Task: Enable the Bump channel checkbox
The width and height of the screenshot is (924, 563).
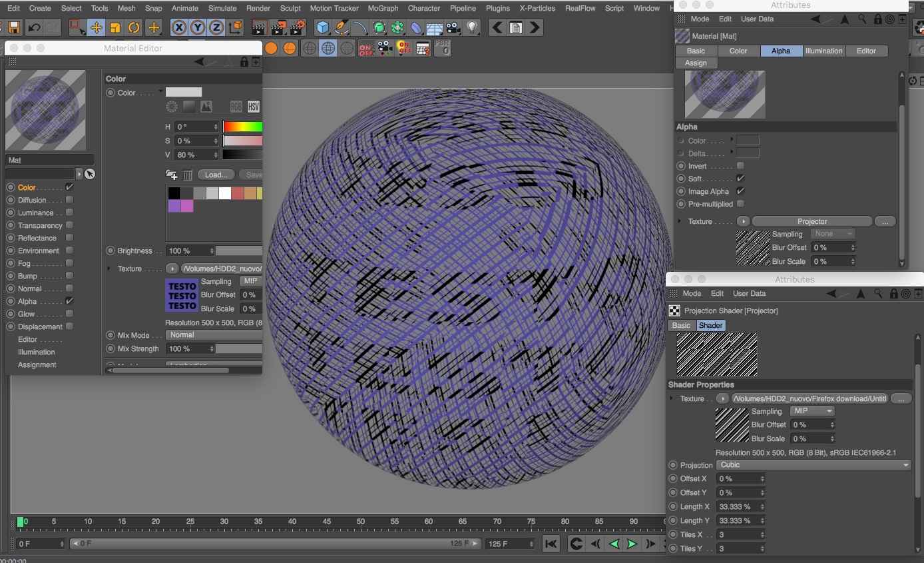Action: pyautogui.click(x=69, y=276)
